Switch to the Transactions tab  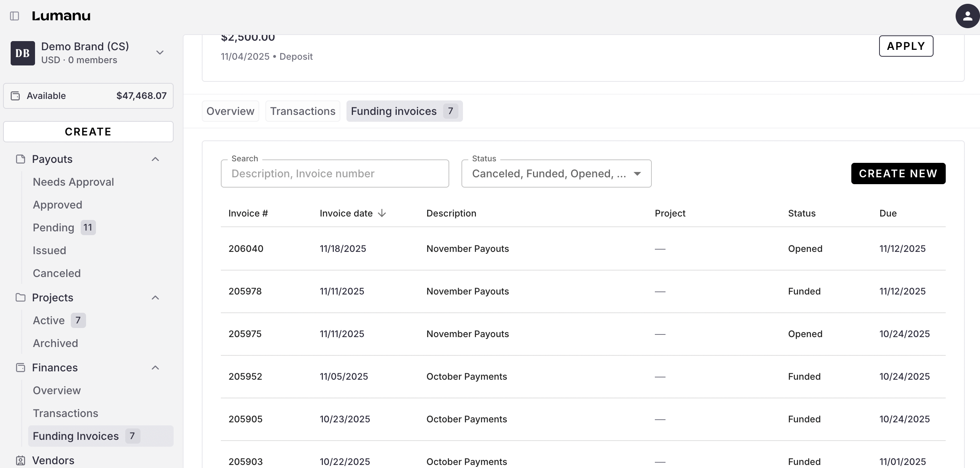303,111
